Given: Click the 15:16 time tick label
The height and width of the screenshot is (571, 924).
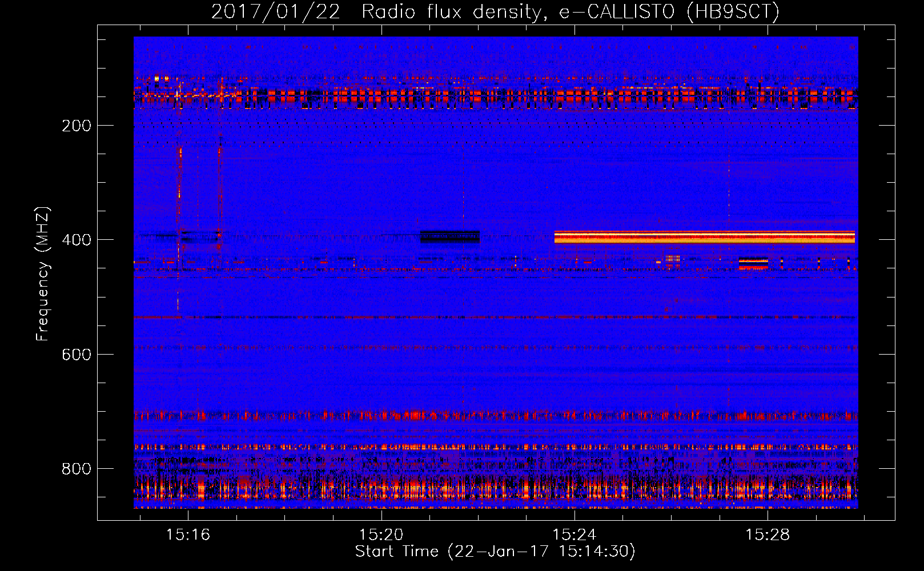Looking at the screenshot, I should click(188, 534).
